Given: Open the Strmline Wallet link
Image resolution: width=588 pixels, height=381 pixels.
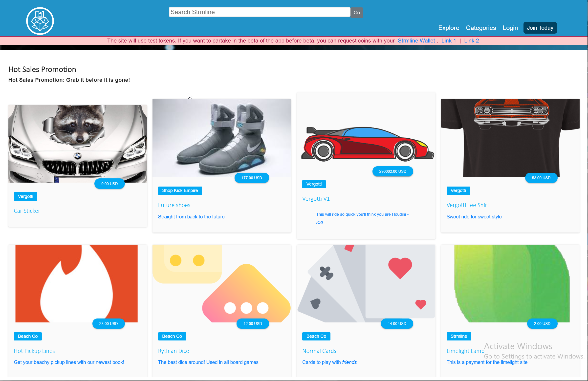Looking at the screenshot, I should tap(416, 41).
